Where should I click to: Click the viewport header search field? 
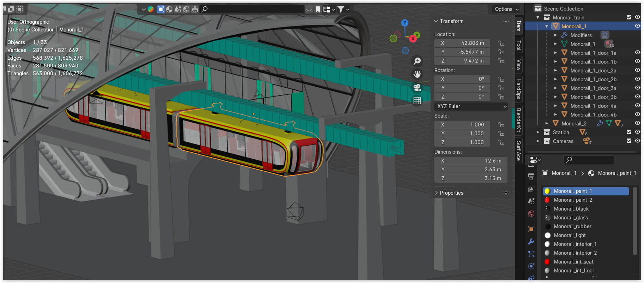[x=252, y=9]
